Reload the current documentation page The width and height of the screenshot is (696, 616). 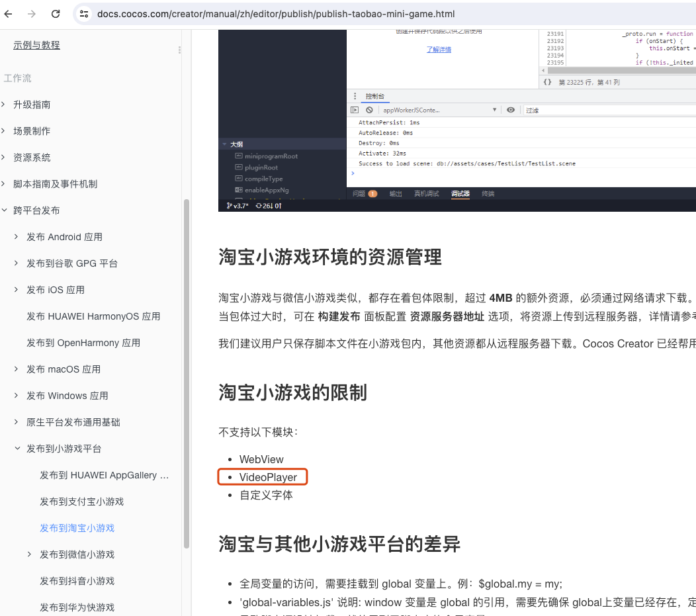pyautogui.click(x=56, y=14)
